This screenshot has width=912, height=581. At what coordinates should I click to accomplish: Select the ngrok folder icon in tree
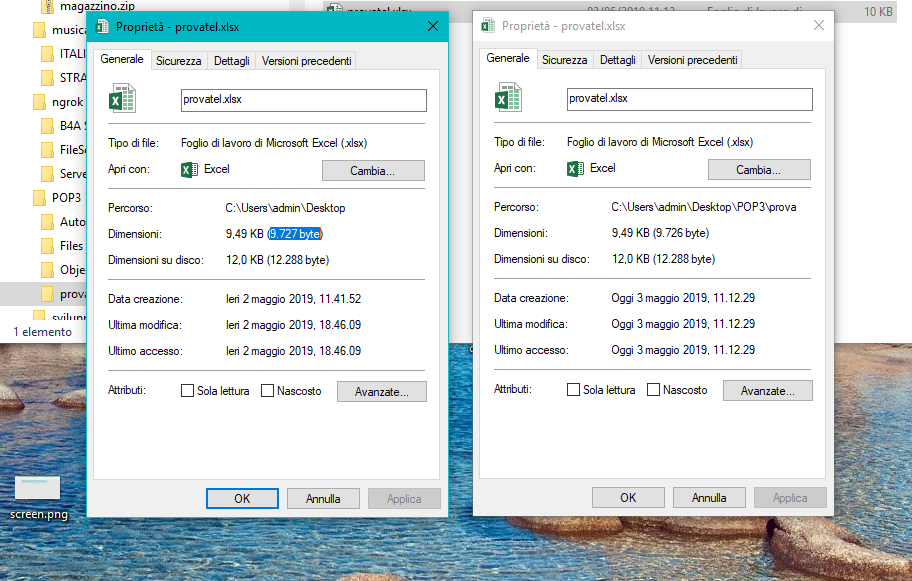point(40,102)
